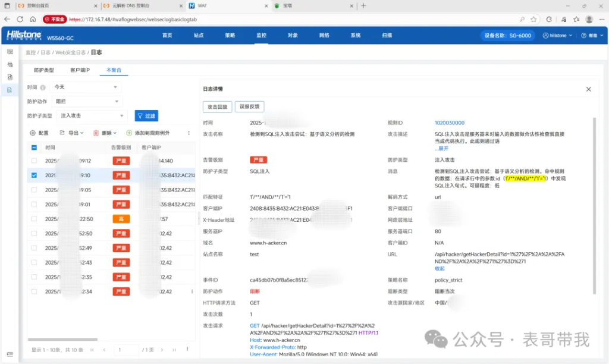The width and height of the screenshot is (609, 364).
Task: Uncheck the selected log row checkbox
Action: click(x=34, y=175)
